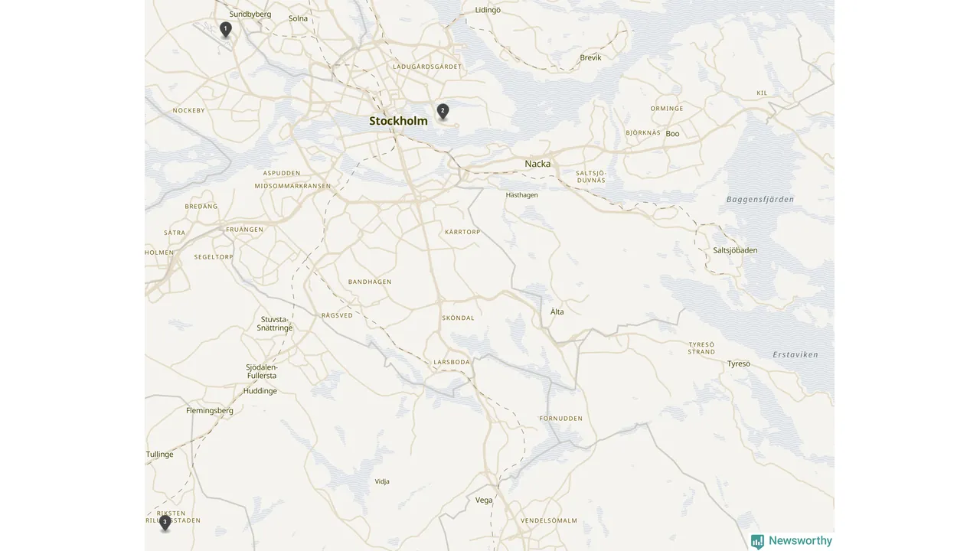This screenshot has height=551, width=980.
Task: Click the Flemingsberg label
Action: [210, 410]
